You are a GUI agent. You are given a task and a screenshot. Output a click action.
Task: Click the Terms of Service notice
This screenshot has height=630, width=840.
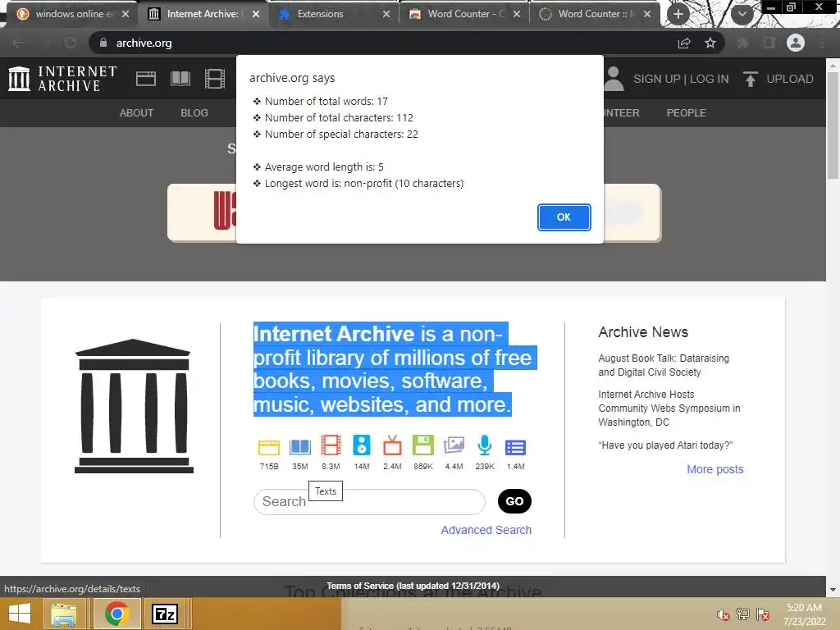413,586
